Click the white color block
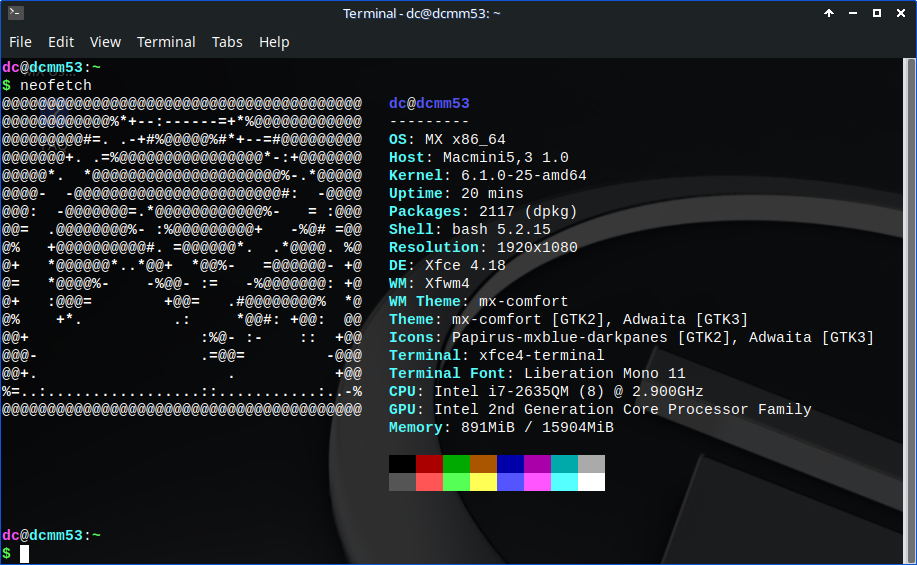The image size is (917, 565). point(591,482)
